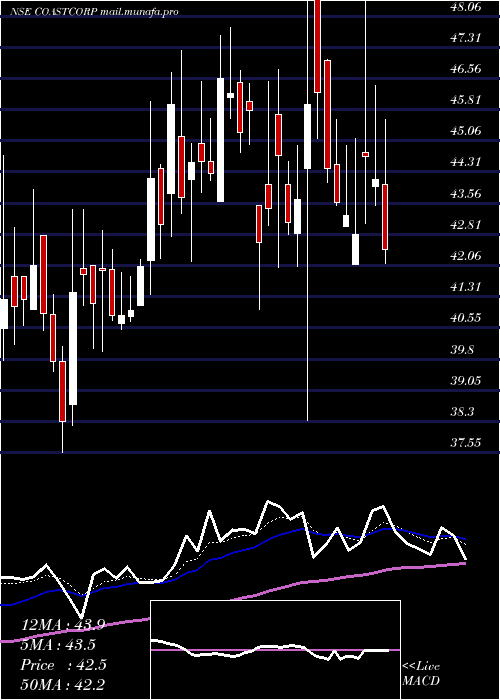Click the 43.56 price axis label

point(466,194)
